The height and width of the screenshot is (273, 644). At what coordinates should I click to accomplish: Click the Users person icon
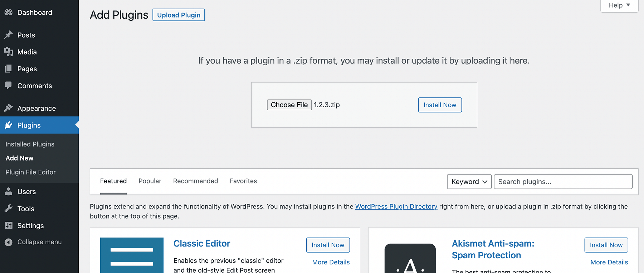coord(9,192)
